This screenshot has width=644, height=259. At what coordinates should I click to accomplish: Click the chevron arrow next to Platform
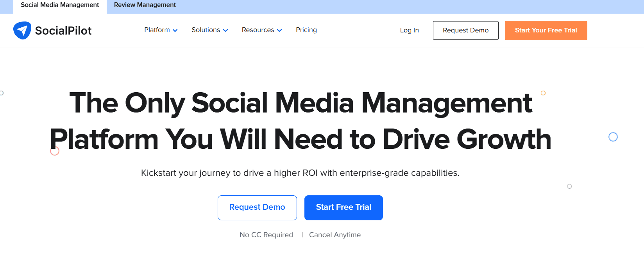(175, 30)
